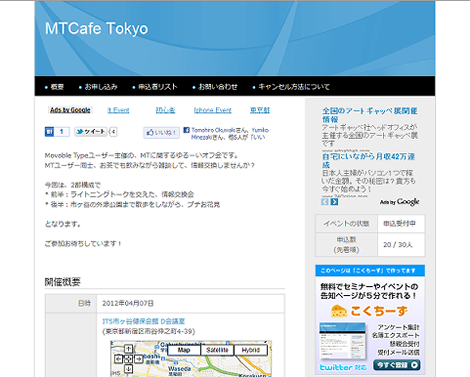Click the MTCafe Tokyo site title
Image resolution: width=470 pixels, height=377 pixels.
96,29
